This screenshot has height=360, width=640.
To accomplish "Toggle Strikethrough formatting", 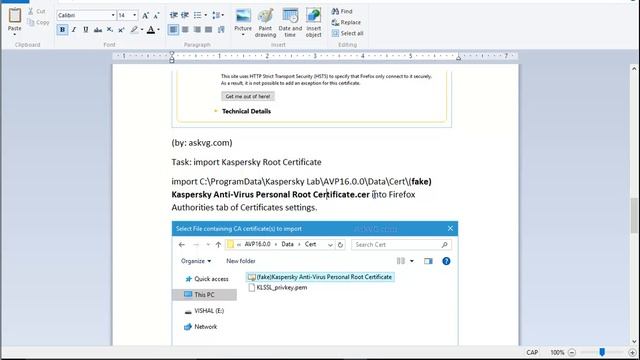I will 98,29.
